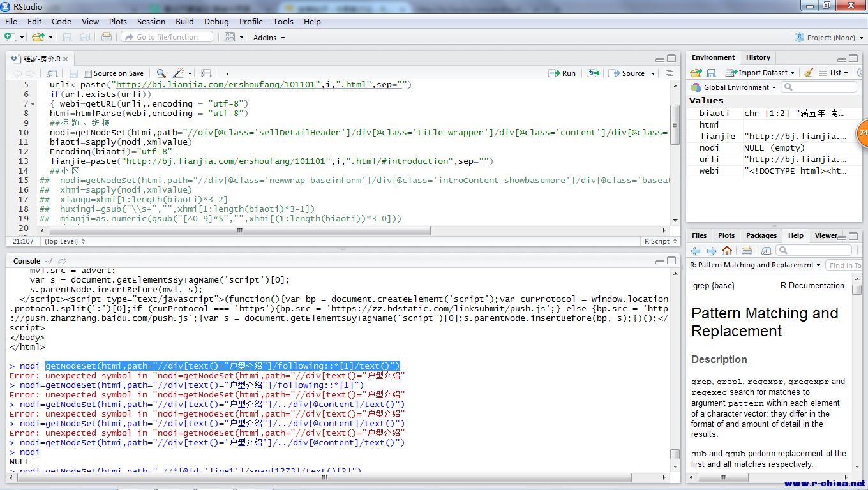
Task: Show editor in new window icon
Action: 52,73
